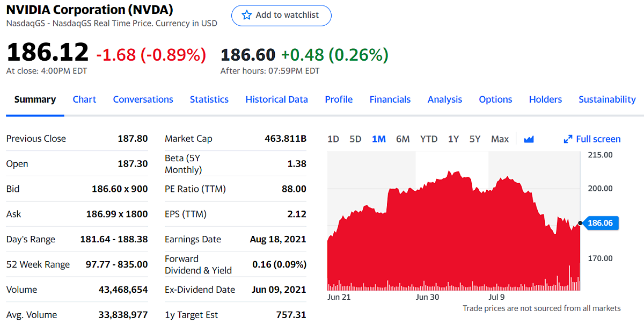644x331 pixels.
Task: Click the Previous Close value 187.80
Action: 133,139
